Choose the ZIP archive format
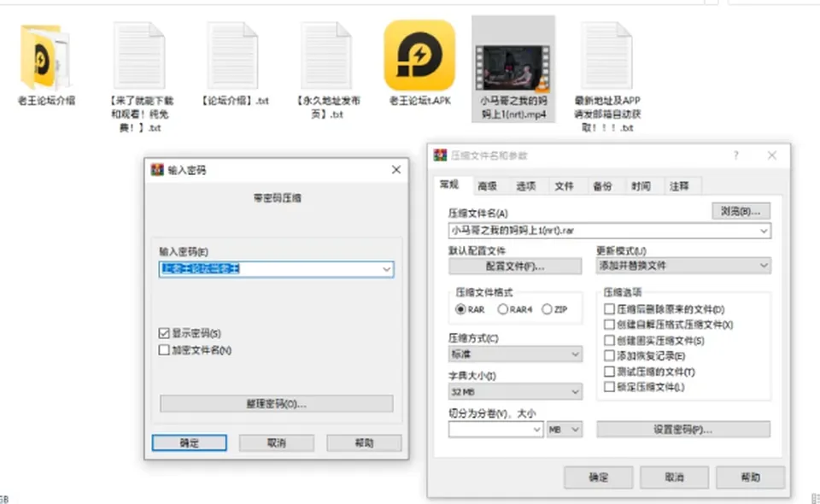The image size is (820, 504). pyautogui.click(x=547, y=309)
